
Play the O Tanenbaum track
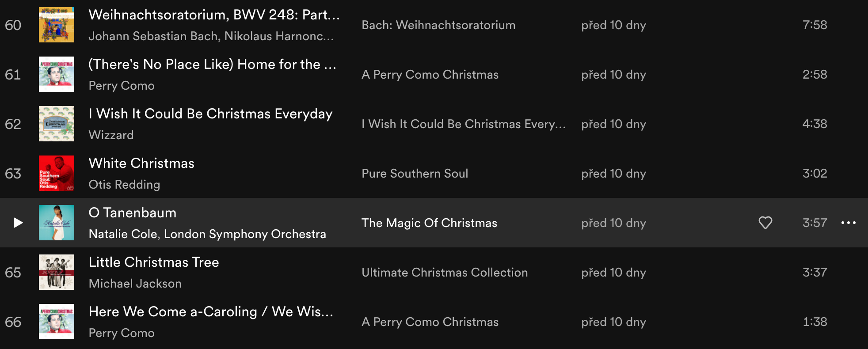pyautogui.click(x=18, y=223)
